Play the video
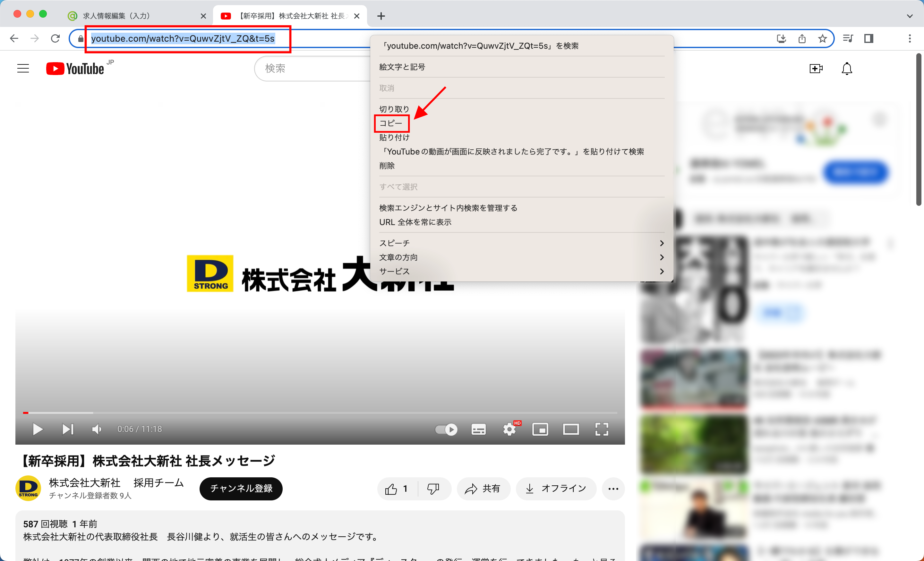 (38, 429)
